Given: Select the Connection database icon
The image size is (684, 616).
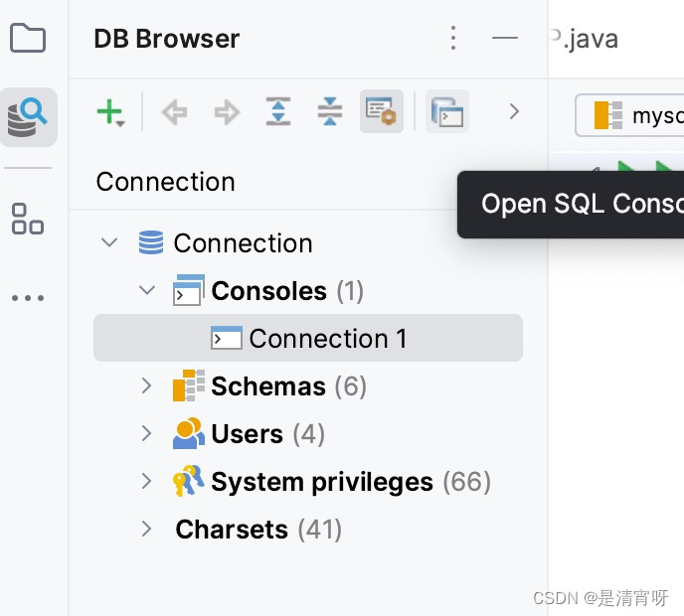Looking at the screenshot, I should pos(151,242).
